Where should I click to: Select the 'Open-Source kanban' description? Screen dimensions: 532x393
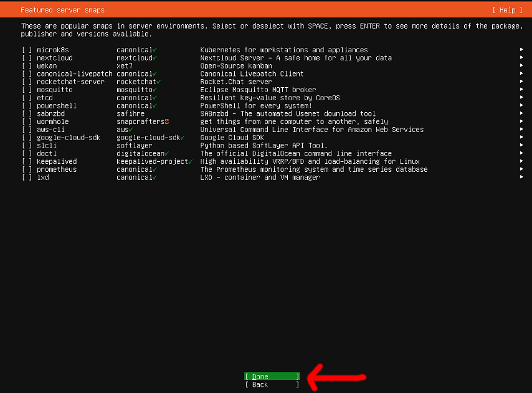click(236, 66)
